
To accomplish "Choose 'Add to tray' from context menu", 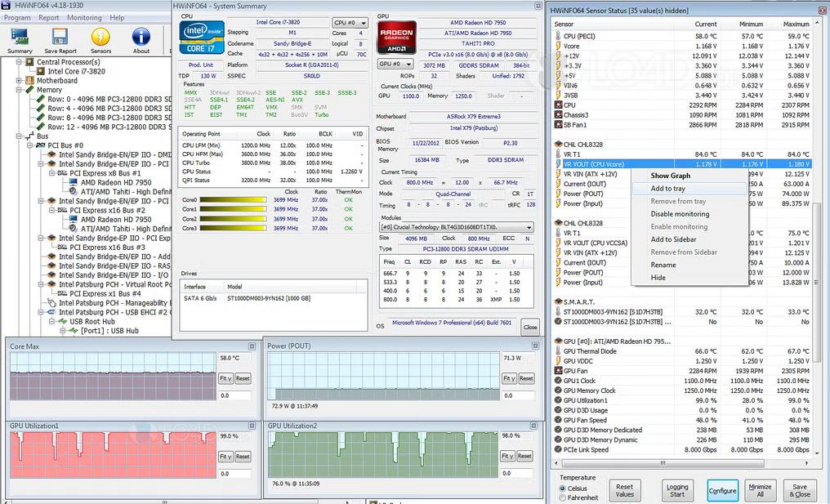I will click(667, 189).
